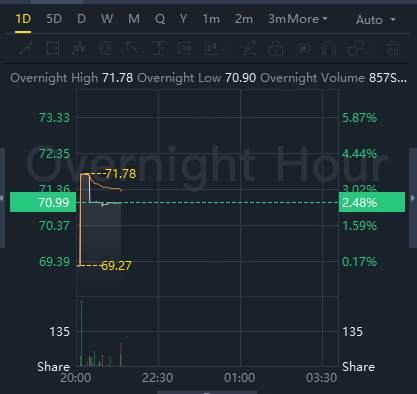417x394 pixels.
Task: Open the Auto scaling dropdown
Action: pos(375,20)
